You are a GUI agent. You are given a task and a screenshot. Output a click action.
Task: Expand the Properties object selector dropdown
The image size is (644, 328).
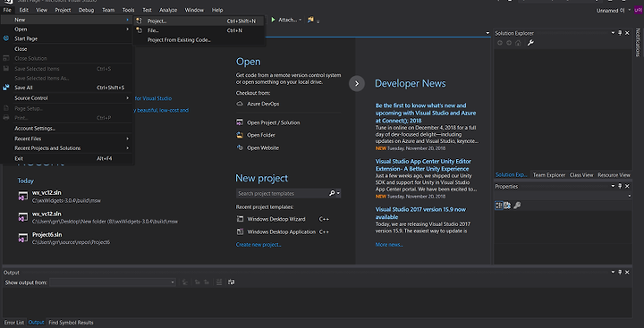coord(563,196)
